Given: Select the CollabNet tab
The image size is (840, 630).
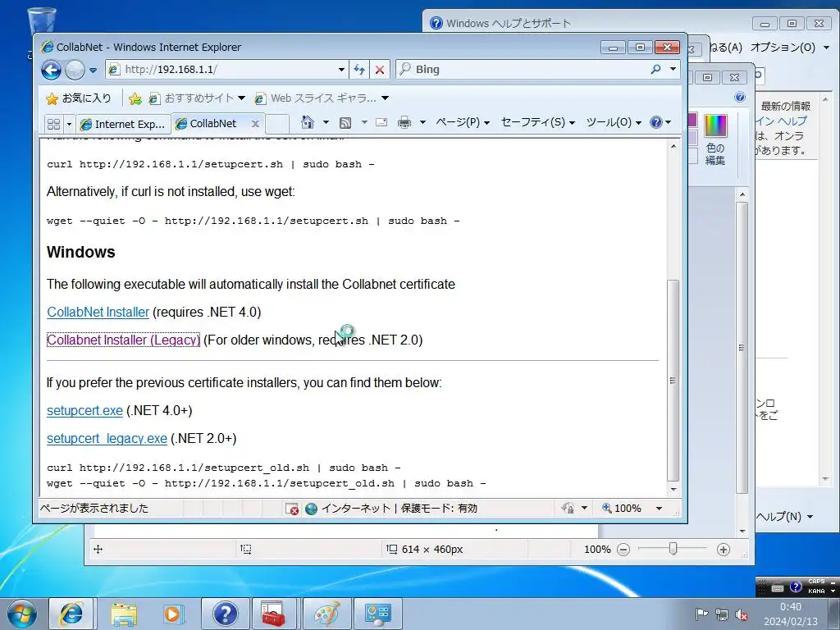Looking at the screenshot, I should click(x=213, y=124).
